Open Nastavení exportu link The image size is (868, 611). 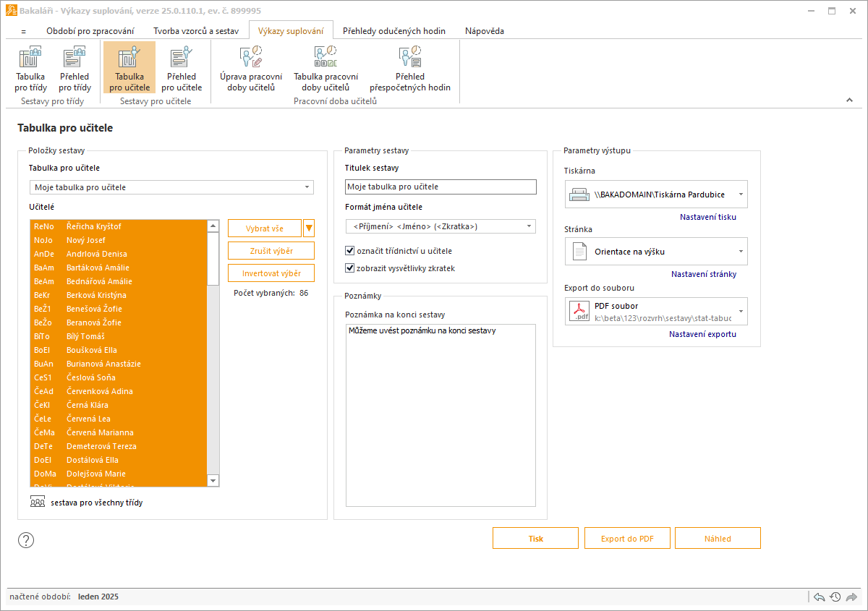point(702,334)
